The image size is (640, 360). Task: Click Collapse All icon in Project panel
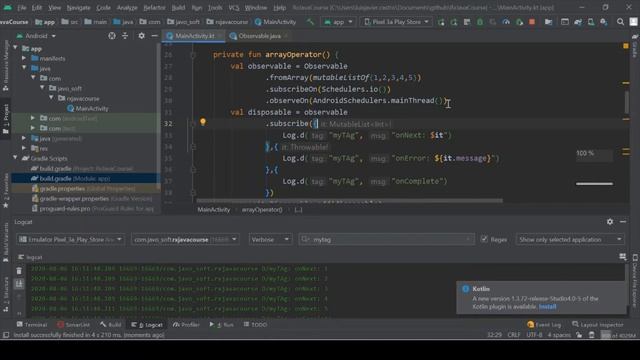125,36
